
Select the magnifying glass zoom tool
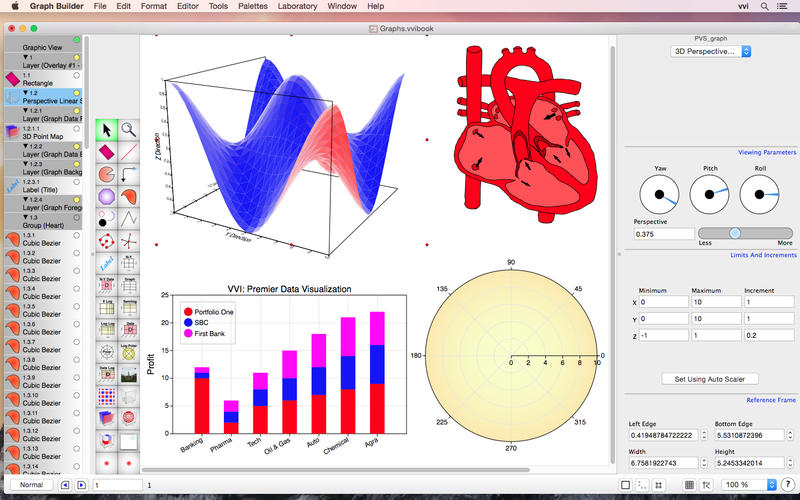click(x=129, y=130)
